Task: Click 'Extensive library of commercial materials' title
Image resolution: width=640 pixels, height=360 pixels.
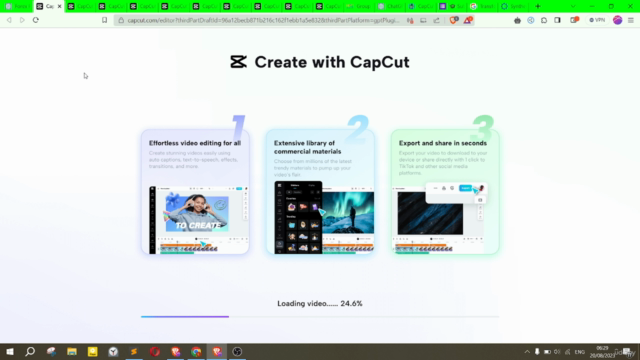Action: pos(308,147)
